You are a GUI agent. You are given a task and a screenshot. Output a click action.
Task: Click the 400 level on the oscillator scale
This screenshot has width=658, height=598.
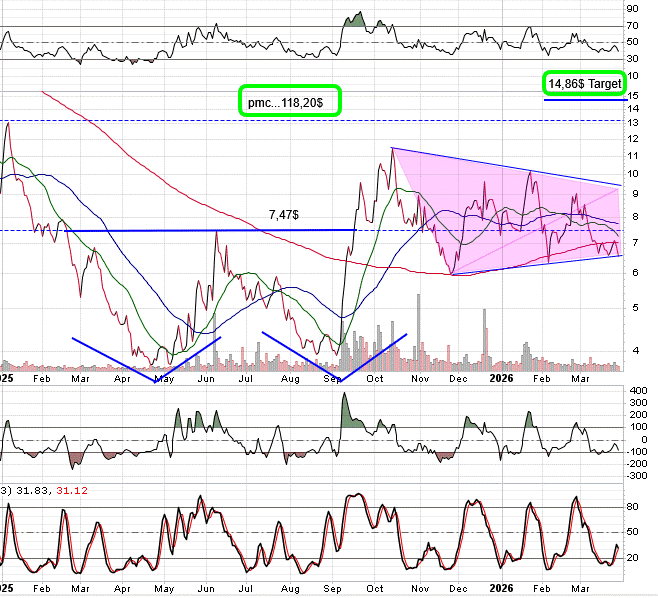[638, 391]
